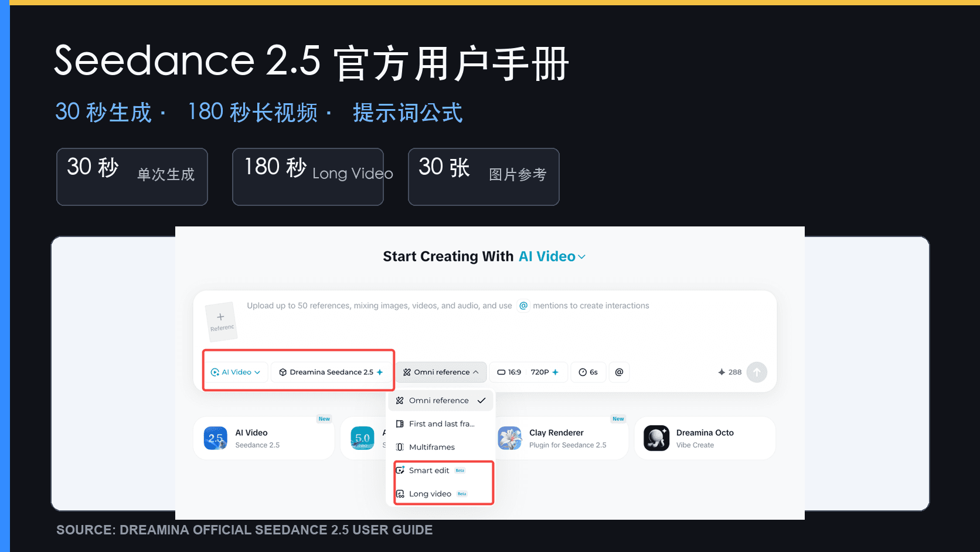Click the cube icon beside Dreamina Seedance 2.5
This screenshot has width=980, height=552.
tap(283, 372)
